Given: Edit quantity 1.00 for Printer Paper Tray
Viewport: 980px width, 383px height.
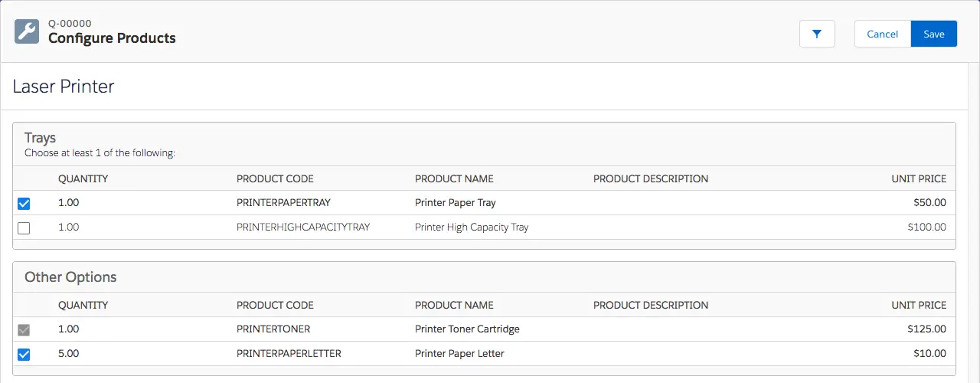Looking at the screenshot, I should 69,203.
